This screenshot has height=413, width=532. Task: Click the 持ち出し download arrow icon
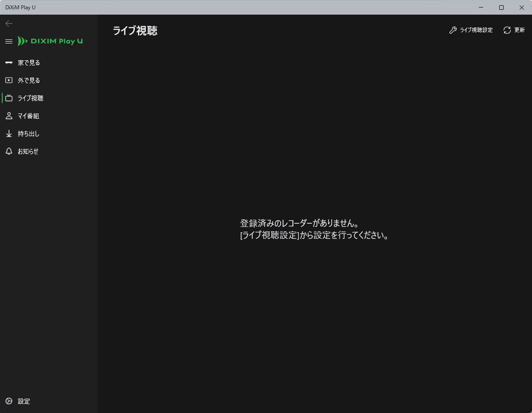coord(9,134)
